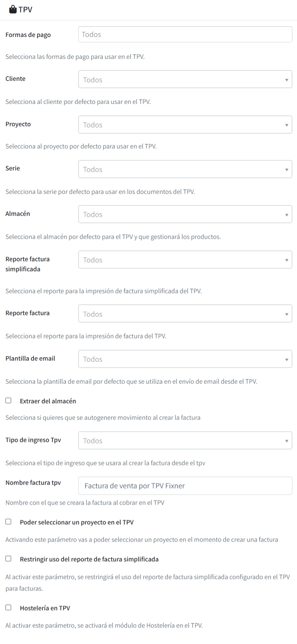Expand the Tipo de ingreso Tpv dropdown

[185, 440]
